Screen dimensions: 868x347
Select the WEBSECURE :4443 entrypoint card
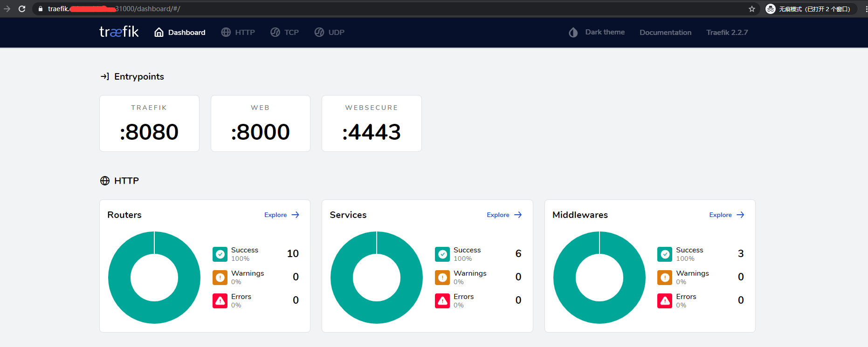(372, 123)
